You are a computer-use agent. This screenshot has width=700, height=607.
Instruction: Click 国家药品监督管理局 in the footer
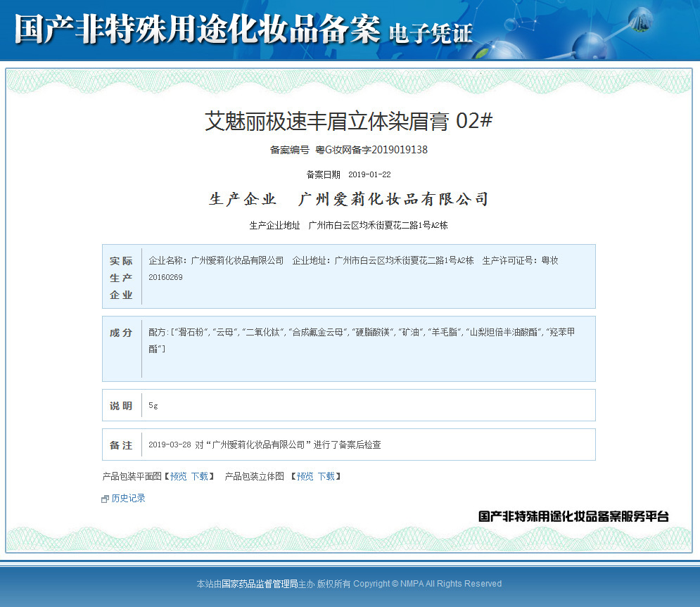pos(260,583)
